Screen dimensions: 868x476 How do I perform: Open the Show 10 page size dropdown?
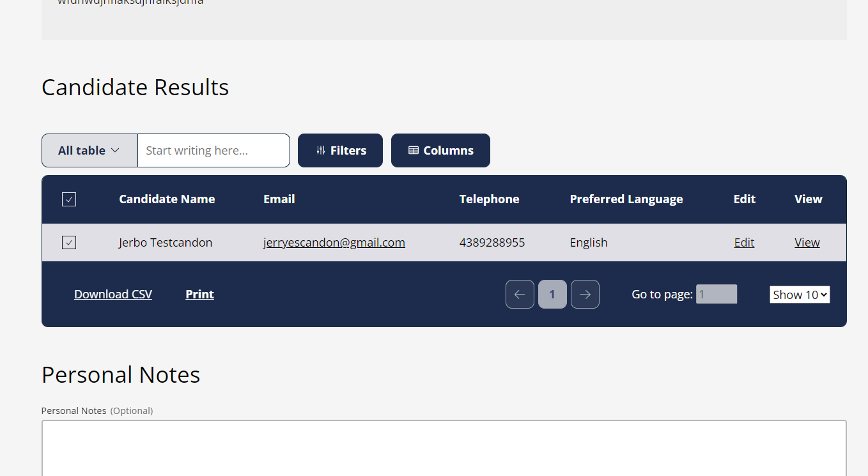(x=800, y=294)
